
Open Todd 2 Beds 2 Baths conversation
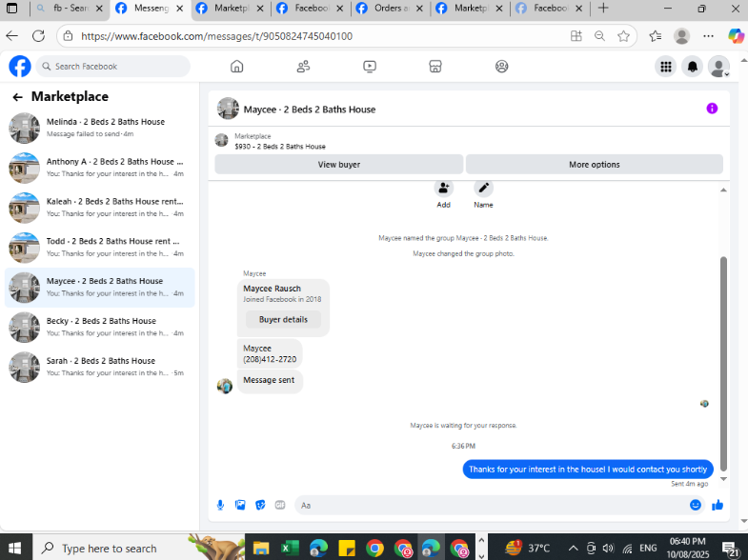99,248
